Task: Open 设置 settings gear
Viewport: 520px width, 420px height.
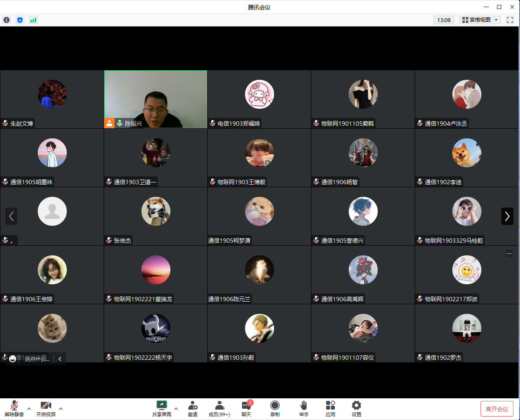Action: [356, 408]
